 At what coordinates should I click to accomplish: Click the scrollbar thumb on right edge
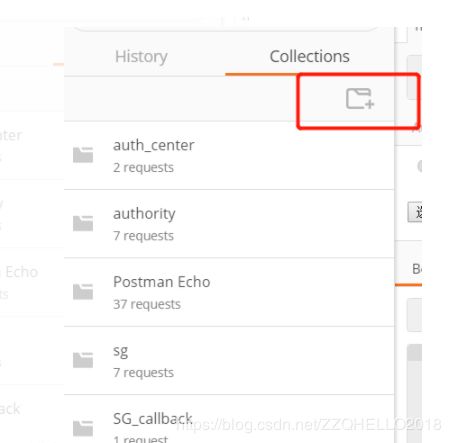414,352
